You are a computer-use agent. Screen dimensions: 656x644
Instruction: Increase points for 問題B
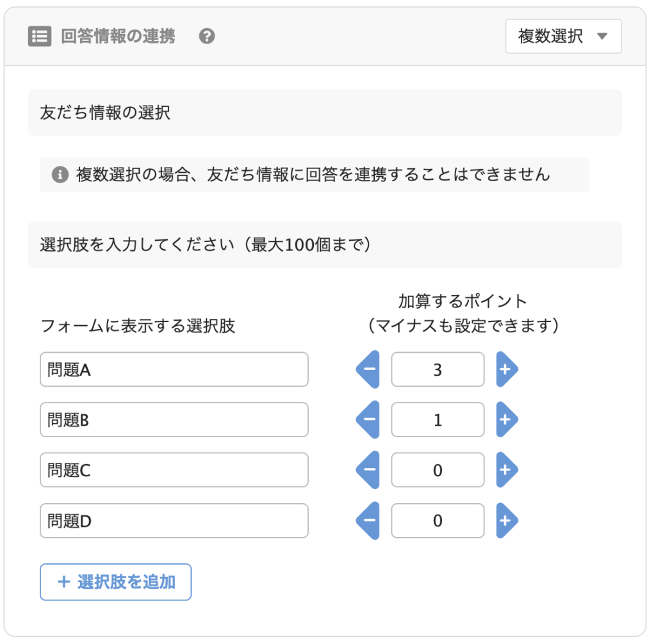507,419
